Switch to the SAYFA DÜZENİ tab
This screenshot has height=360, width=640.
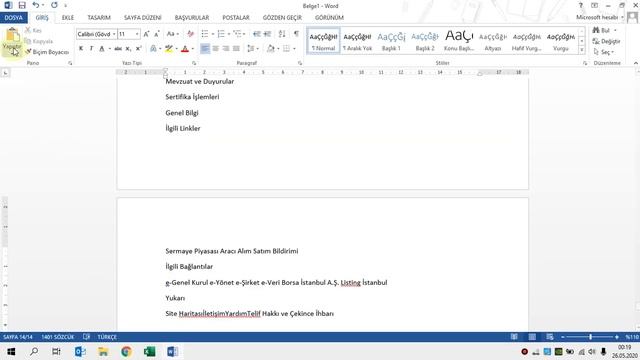coord(142,18)
